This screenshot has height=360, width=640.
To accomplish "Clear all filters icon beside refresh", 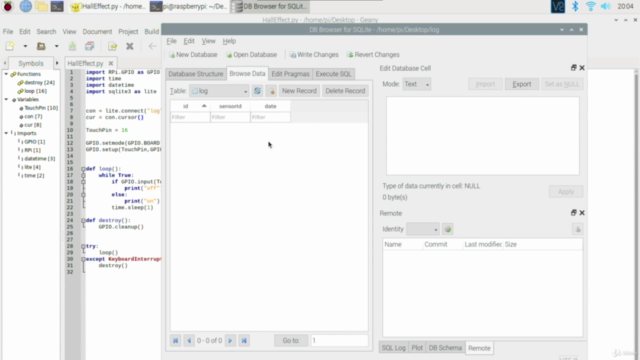I will point(271,91).
